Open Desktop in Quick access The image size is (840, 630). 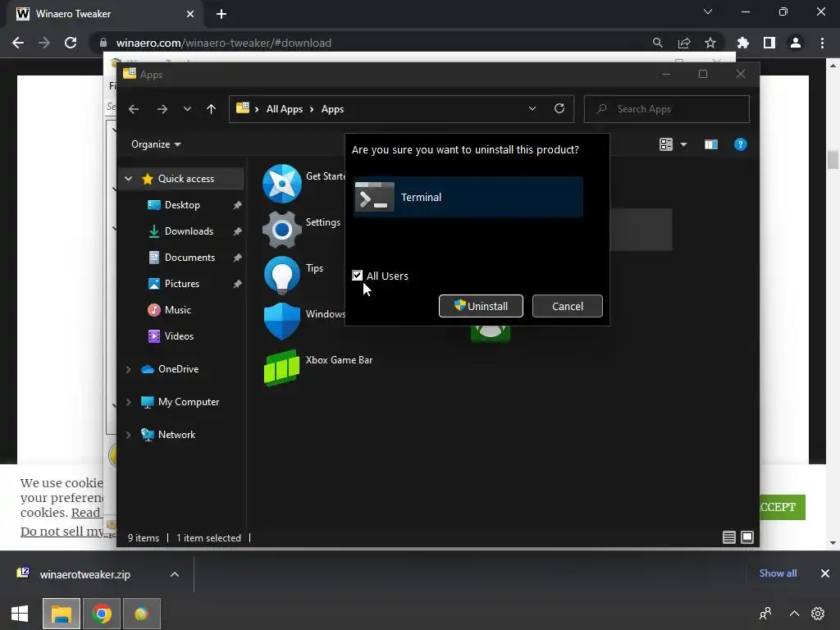[x=182, y=204]
